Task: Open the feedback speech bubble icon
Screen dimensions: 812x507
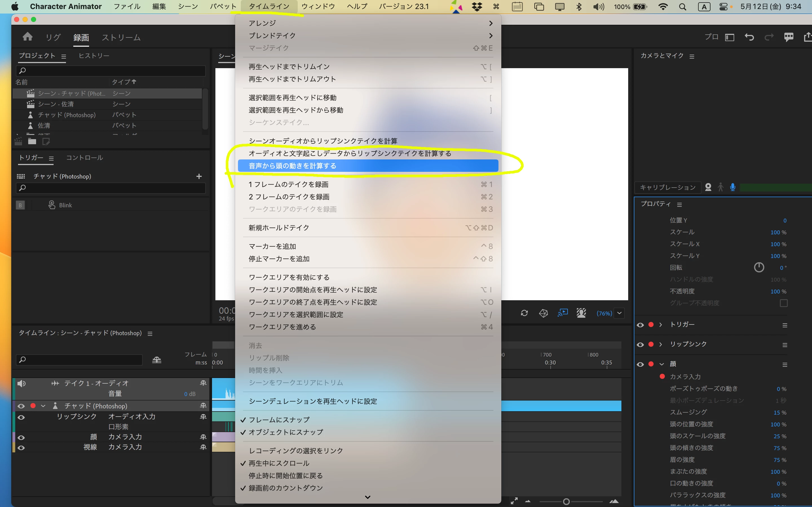Action: pos(789,37)
